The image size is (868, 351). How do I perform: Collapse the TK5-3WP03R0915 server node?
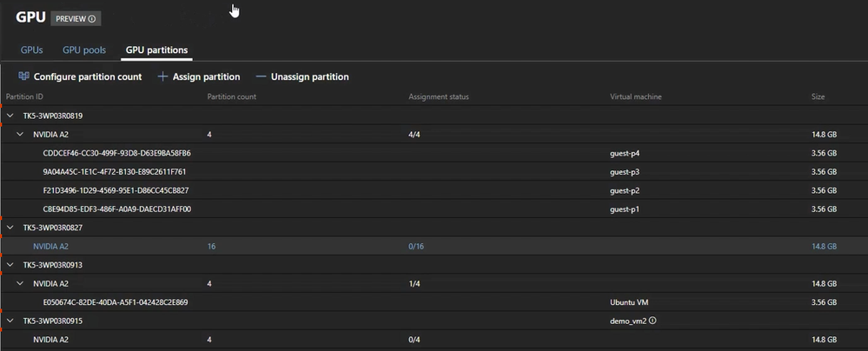pos(10,321)
